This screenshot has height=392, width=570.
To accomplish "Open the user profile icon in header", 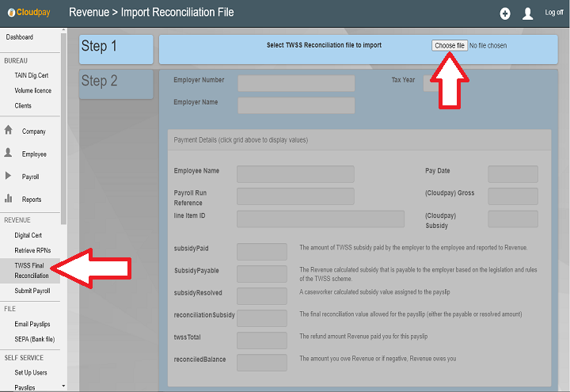I will 528,13.
